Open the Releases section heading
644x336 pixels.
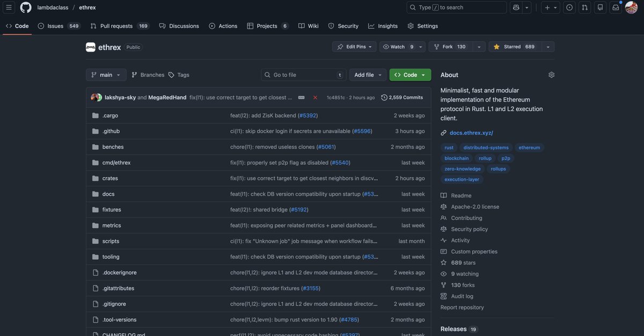point(453,329)
